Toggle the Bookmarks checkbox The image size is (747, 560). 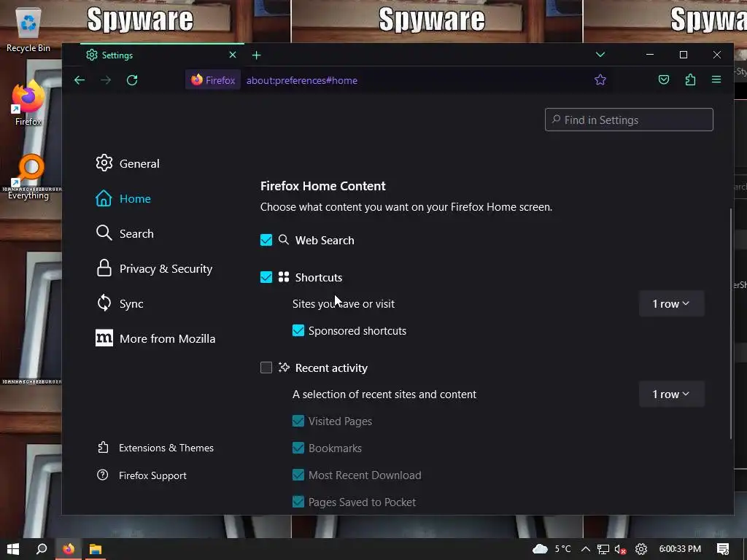tap(298, 448)
